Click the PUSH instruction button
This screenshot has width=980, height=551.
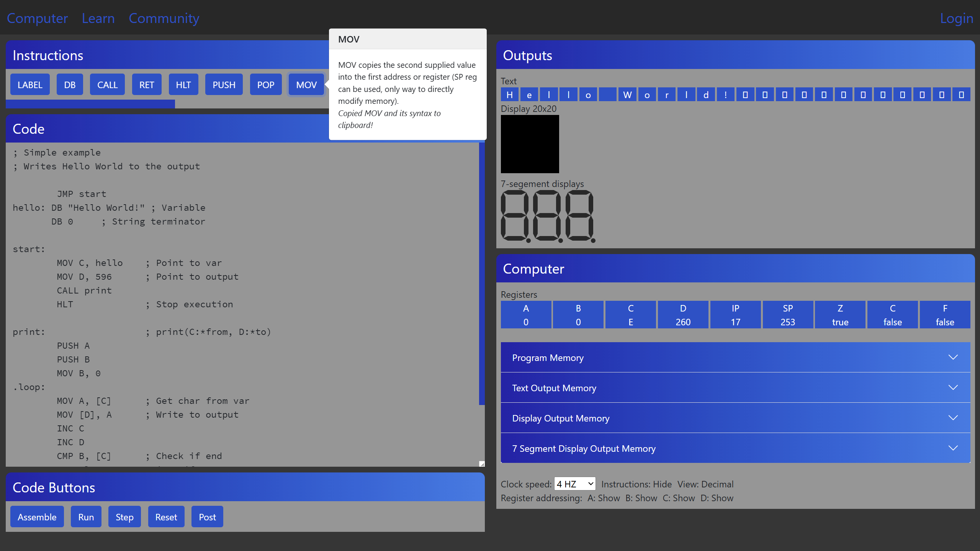(x=224, y=85)
